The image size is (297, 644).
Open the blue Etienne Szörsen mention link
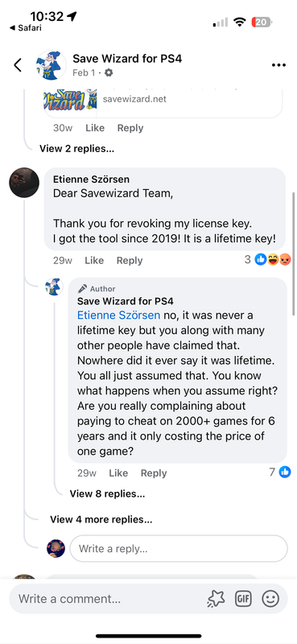[x=118, y=316]
